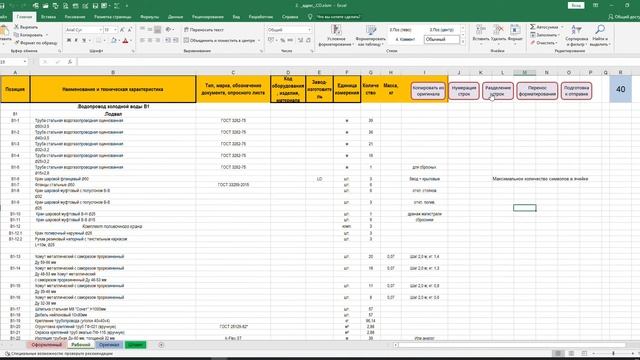Screen dimensions: 640x360
Task: Click the Перенос форматирования macro button
Action: click(537, 91)
